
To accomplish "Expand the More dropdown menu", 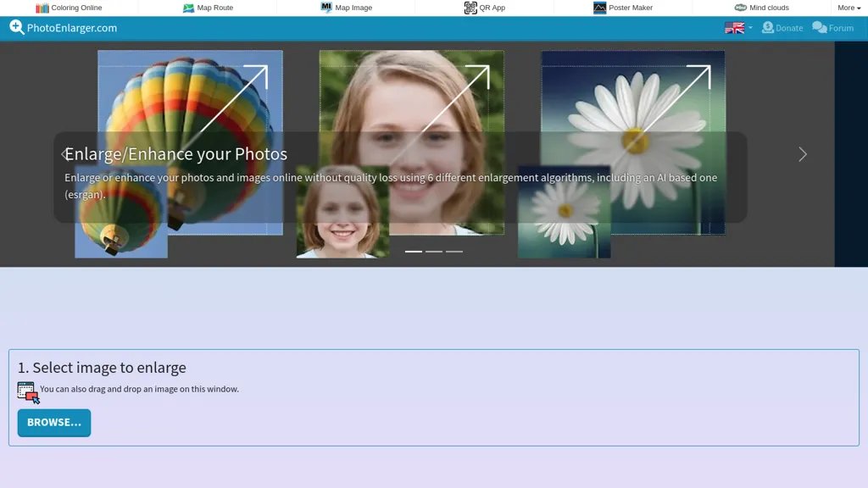I will [849, 8].
